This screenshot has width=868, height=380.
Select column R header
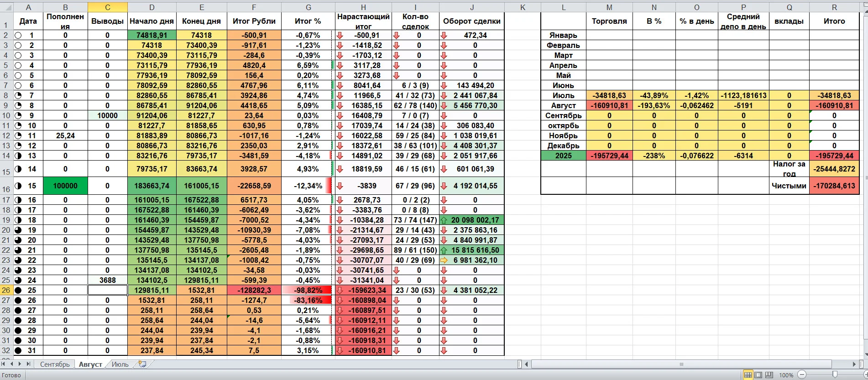(x=834, y=7)
